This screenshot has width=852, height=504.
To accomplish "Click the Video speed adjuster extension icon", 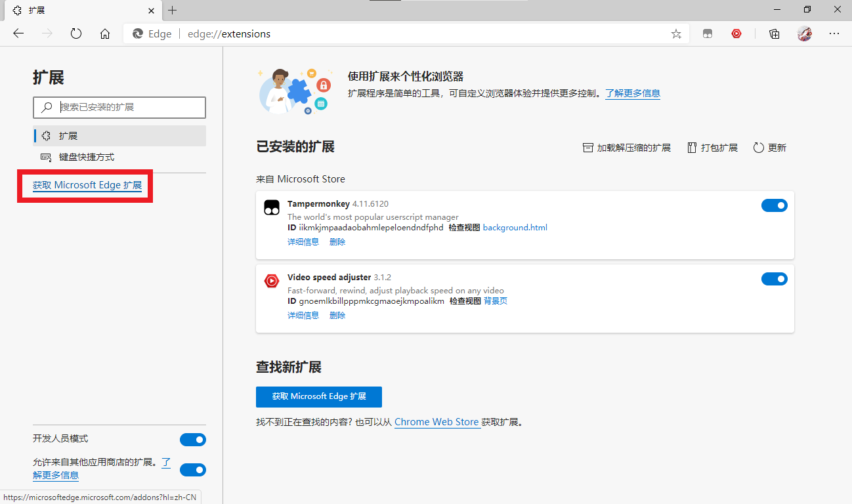I will coord(272,280).
